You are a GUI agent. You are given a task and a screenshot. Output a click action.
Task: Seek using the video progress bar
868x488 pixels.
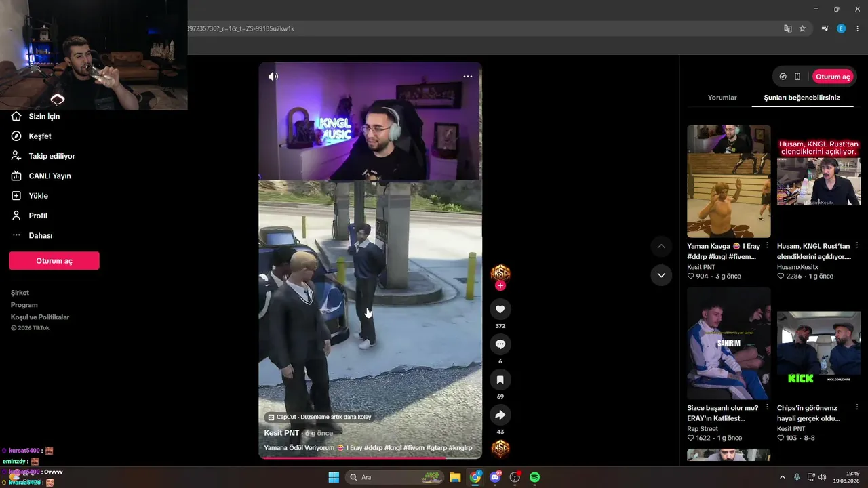(370, 457)
